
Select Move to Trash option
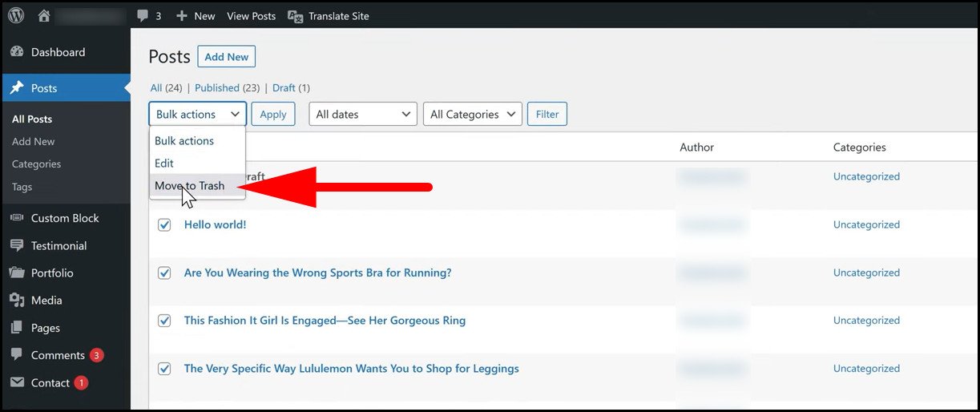point(190,186)
